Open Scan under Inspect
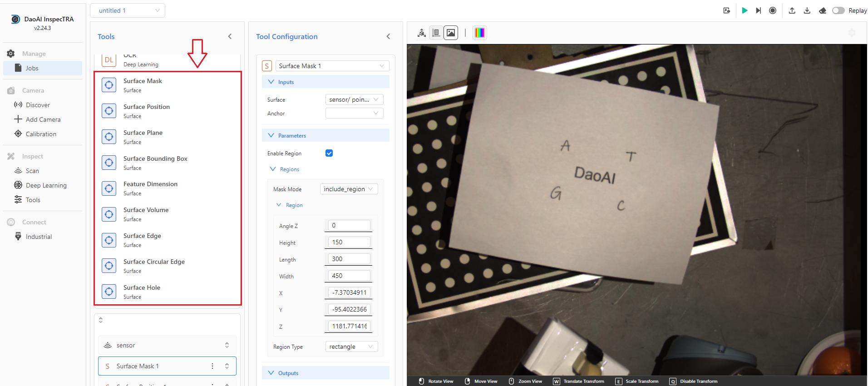Viewport: 868px width, 386px height. point(32,171)
